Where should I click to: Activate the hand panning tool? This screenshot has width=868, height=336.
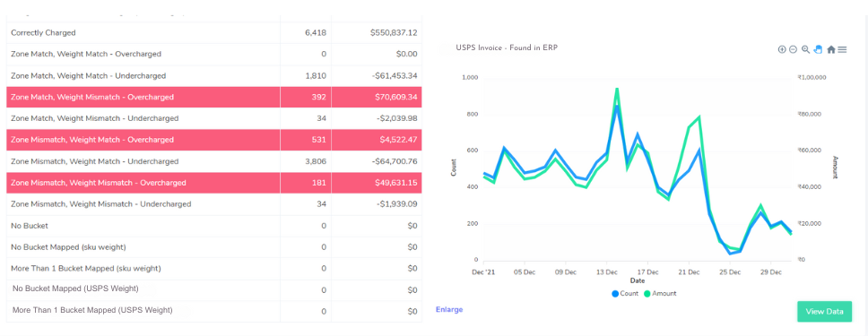click(818, 49)
